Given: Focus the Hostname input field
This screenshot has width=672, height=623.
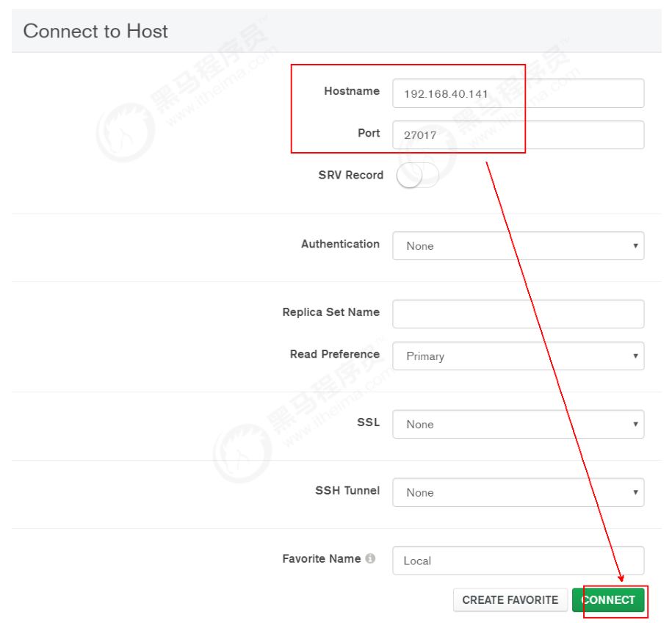Looking at the screenshot, I should coord(518,94).
